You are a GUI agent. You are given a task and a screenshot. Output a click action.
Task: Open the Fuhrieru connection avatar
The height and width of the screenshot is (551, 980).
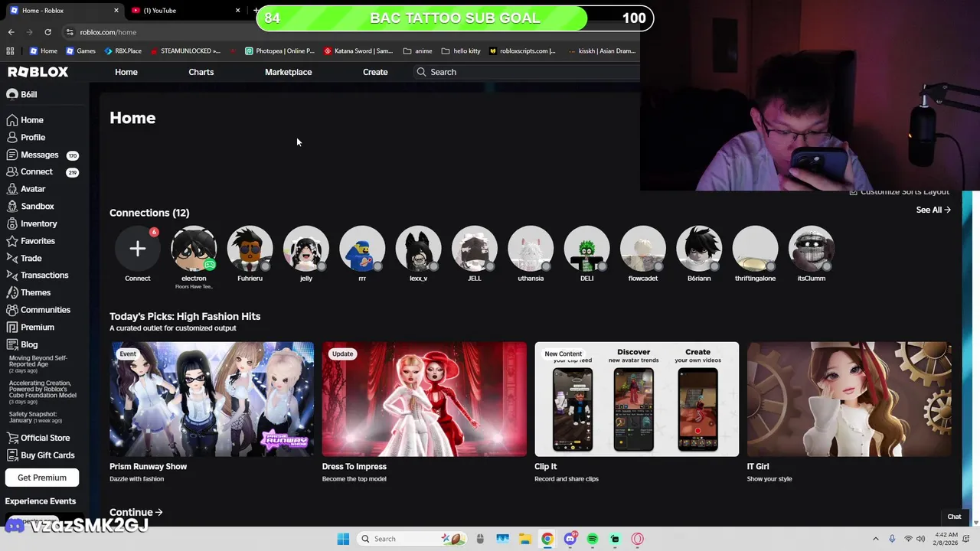(x=250, y=249)
